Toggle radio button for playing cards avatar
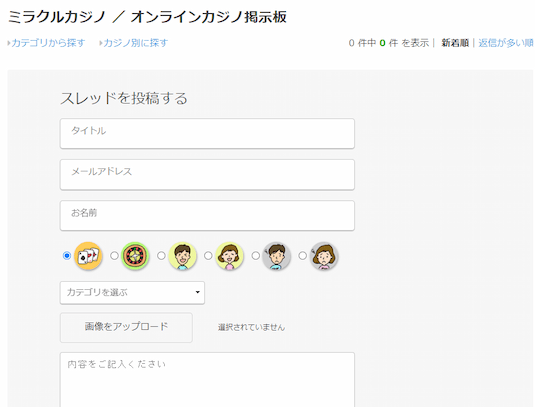The image size is (535, 407). 67,256
